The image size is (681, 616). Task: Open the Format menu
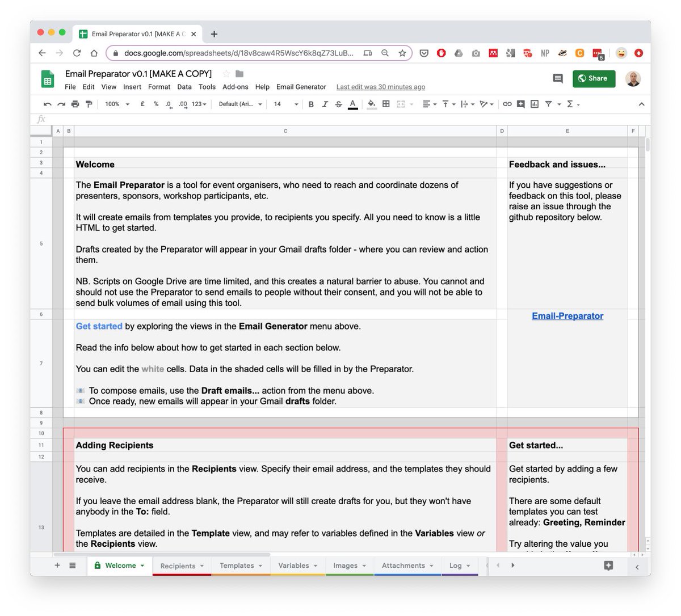159,87
